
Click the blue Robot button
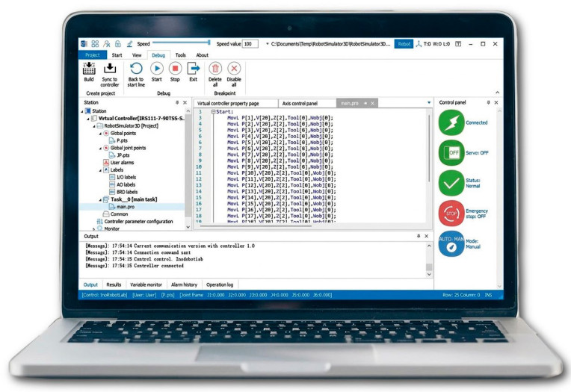pyautogui.click(x=404, y=44)
